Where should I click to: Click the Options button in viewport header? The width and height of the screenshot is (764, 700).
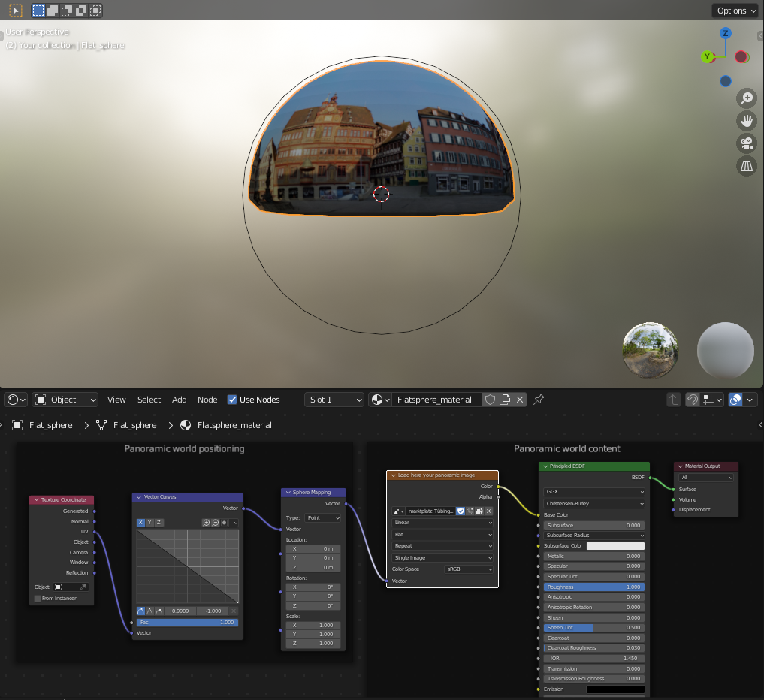click(x=735, y=11)
